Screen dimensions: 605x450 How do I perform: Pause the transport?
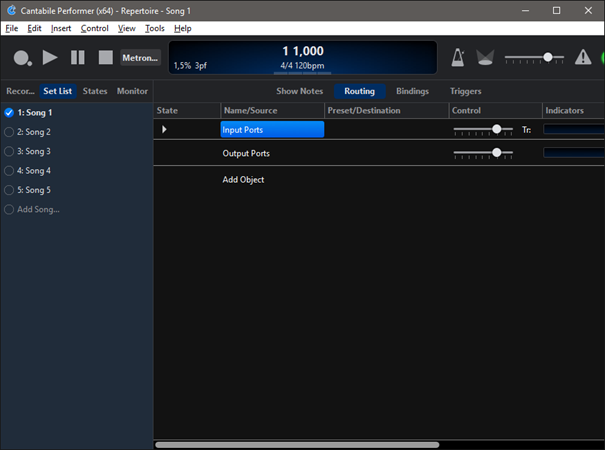[x=78, y=58]
